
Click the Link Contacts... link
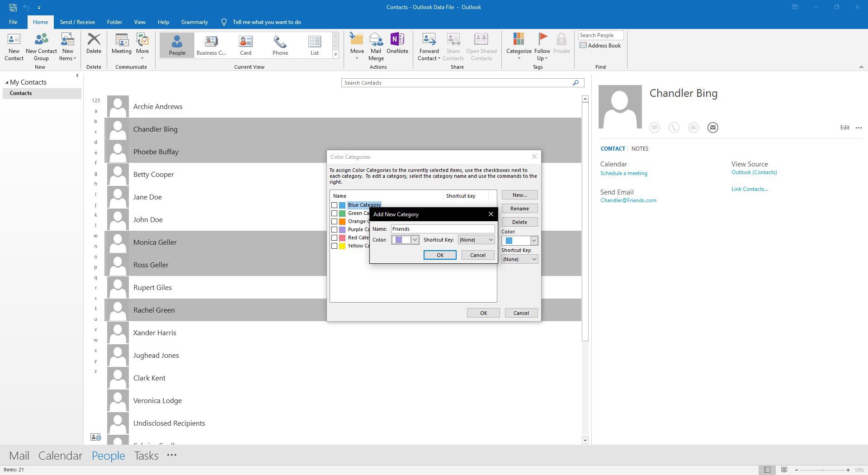click(x=750, y=189)
